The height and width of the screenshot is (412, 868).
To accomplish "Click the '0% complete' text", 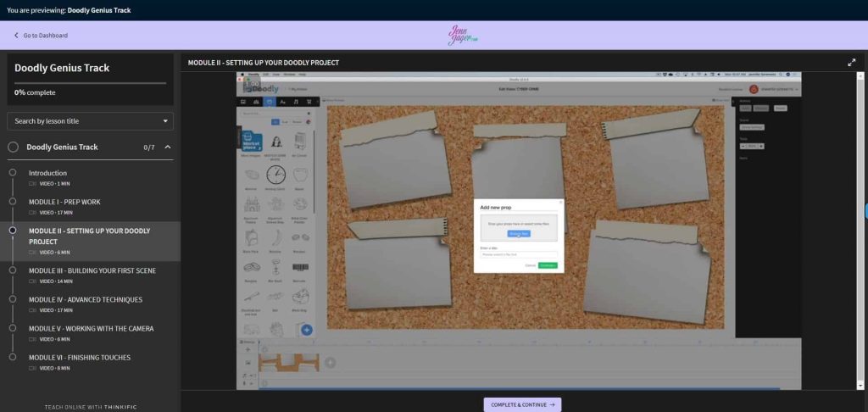I will [x=35, y=92].
